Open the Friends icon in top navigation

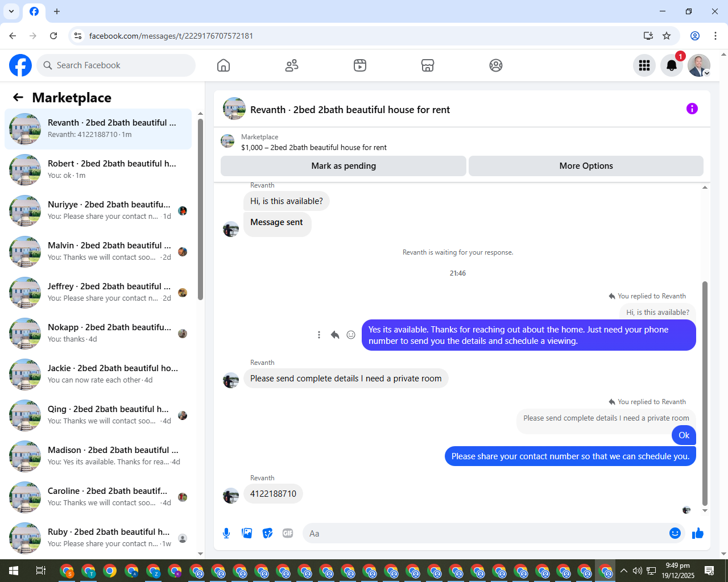(x=292, y=65)
